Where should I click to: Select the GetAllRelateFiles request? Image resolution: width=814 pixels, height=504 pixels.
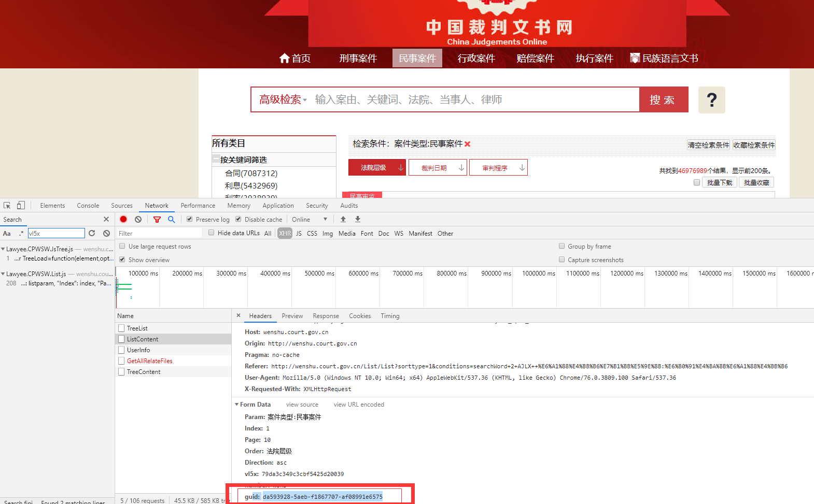(x=173, y=361)
